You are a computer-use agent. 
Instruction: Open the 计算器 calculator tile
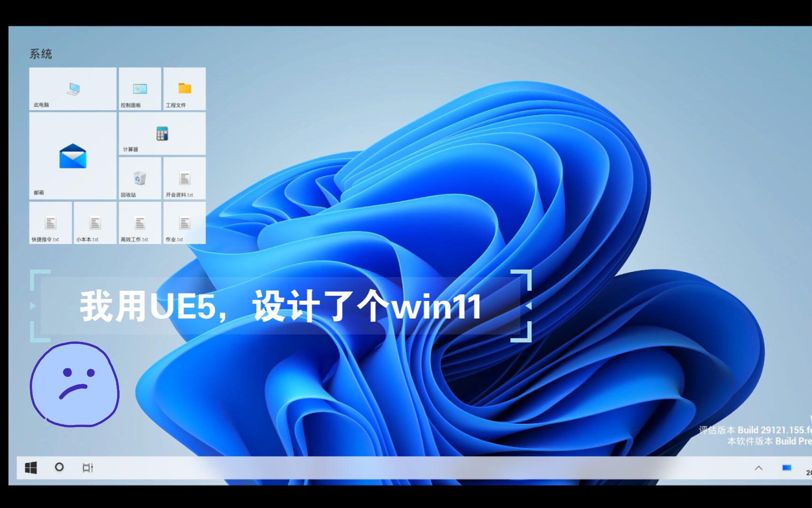point(162,134)
